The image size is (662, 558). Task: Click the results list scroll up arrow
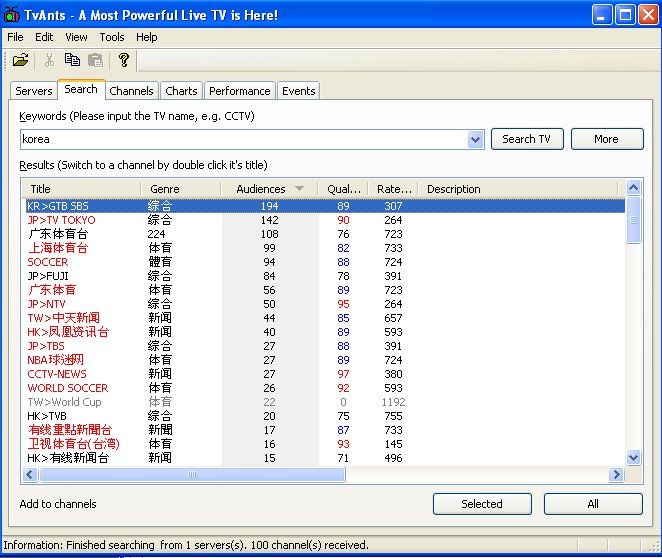coord(633,187)
